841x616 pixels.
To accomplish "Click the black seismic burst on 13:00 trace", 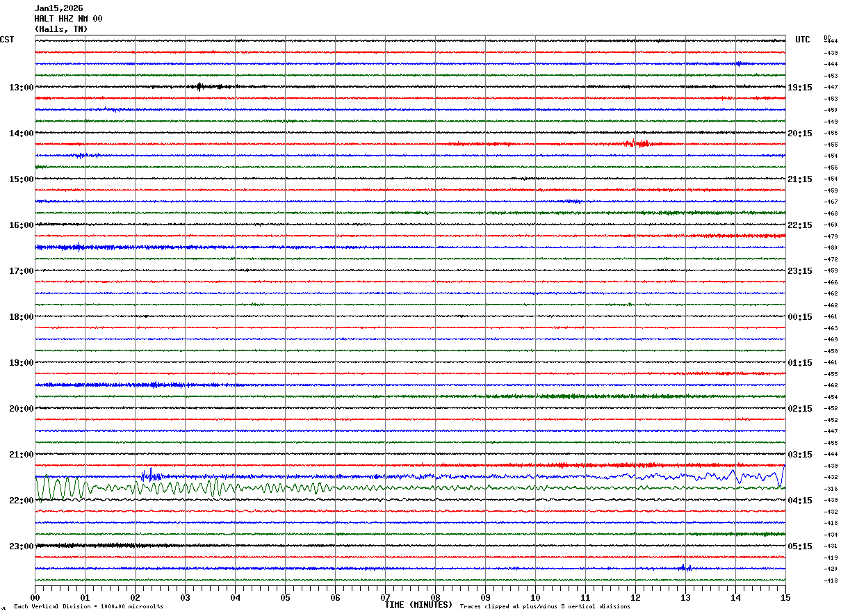I will click(x=200, y=87).
